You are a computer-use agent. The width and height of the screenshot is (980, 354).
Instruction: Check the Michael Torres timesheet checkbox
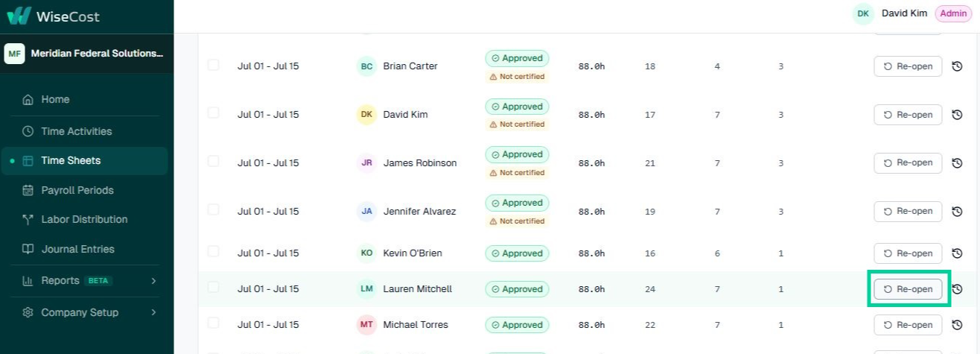[x=214, y=323]
